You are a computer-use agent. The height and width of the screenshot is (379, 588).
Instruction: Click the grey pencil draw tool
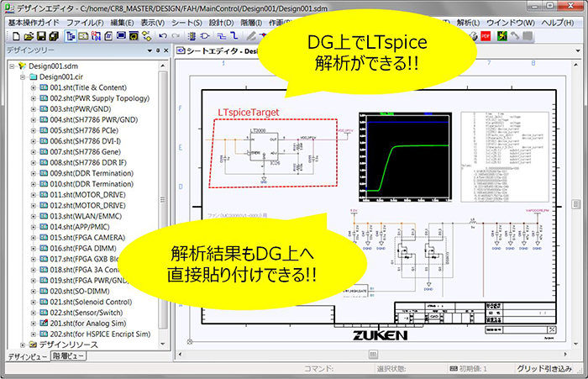click(x=251, y=36)
